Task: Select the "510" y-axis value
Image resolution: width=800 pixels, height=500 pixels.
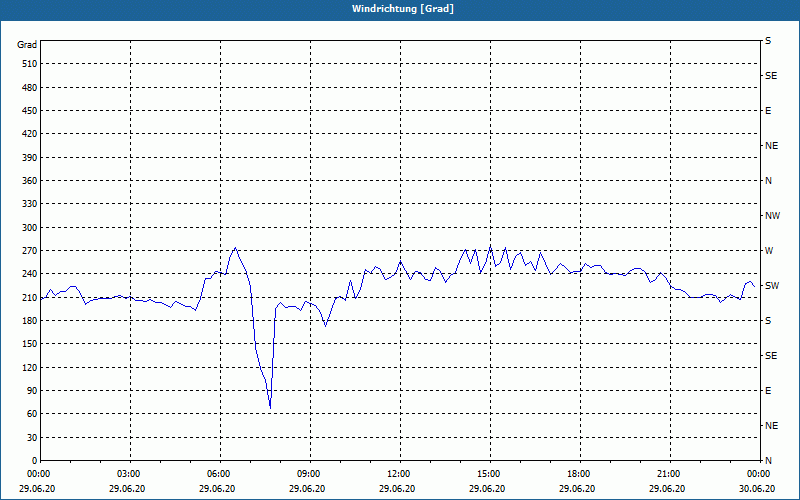Action: click(30, 64)
